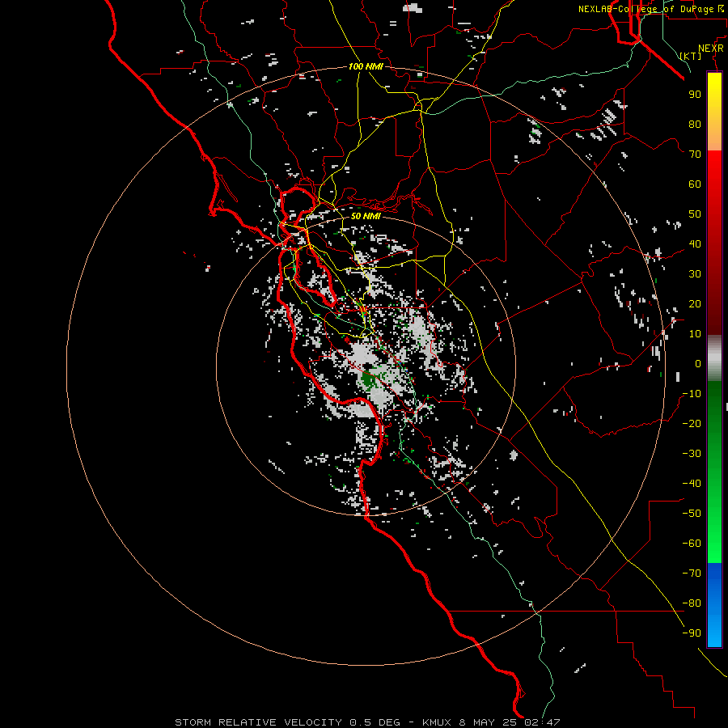
Task: Click the positive 20 scale label
Action: coord(695,303)
